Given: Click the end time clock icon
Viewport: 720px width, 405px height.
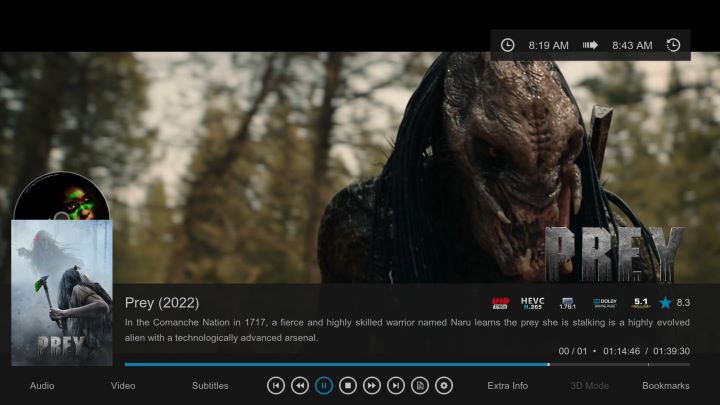Looking at the screenshot, I should [673, 45].
